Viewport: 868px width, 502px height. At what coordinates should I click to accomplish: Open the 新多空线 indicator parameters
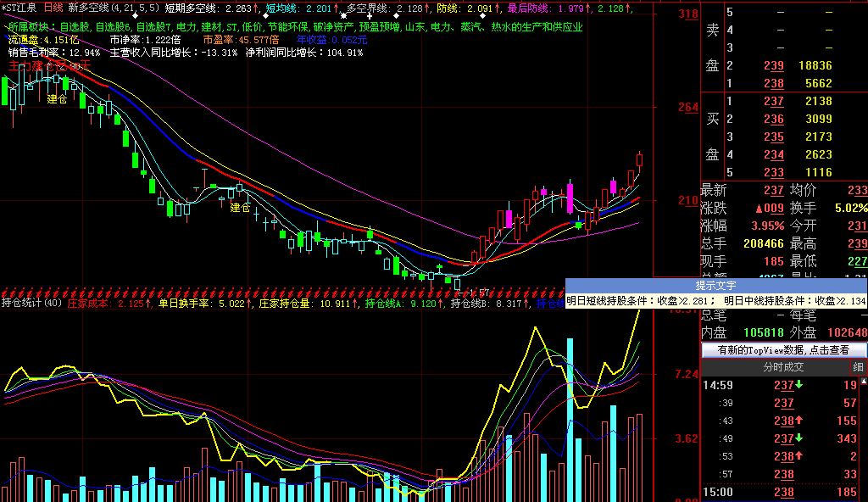(x=112, y=8)
